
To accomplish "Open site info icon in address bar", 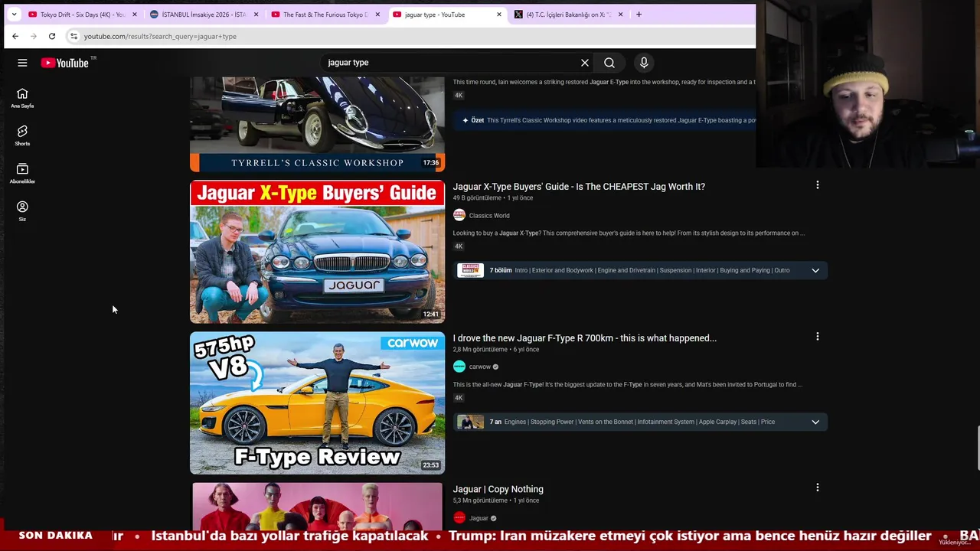I will 73,36.
